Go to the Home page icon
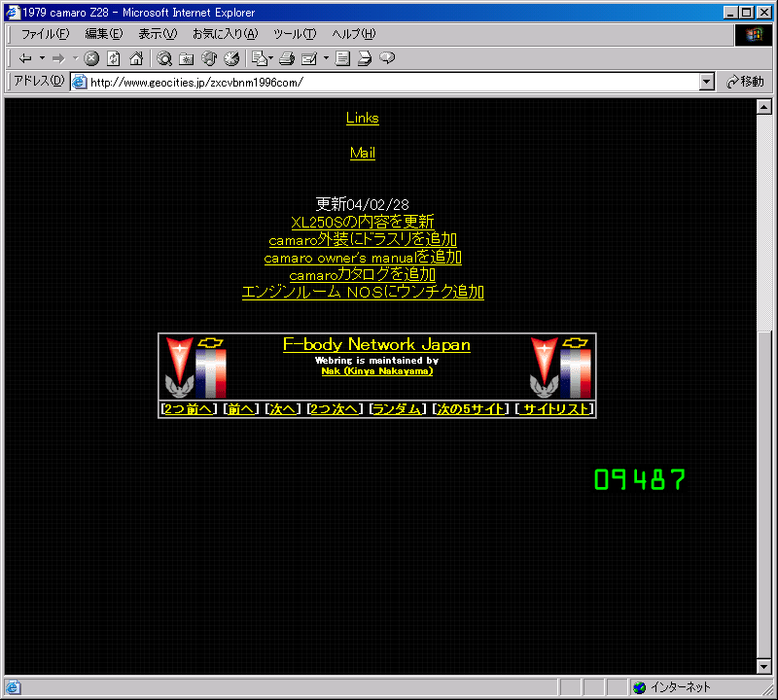The image size is (778, 700). point(136,58)
